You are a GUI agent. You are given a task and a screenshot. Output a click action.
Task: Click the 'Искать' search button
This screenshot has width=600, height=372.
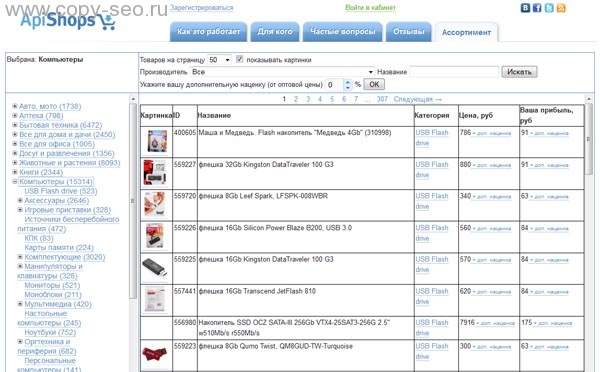(x=519, y=72)
